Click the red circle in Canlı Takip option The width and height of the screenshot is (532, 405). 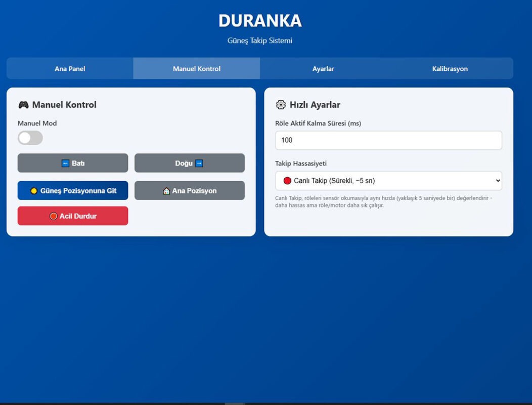click(287, 181)
